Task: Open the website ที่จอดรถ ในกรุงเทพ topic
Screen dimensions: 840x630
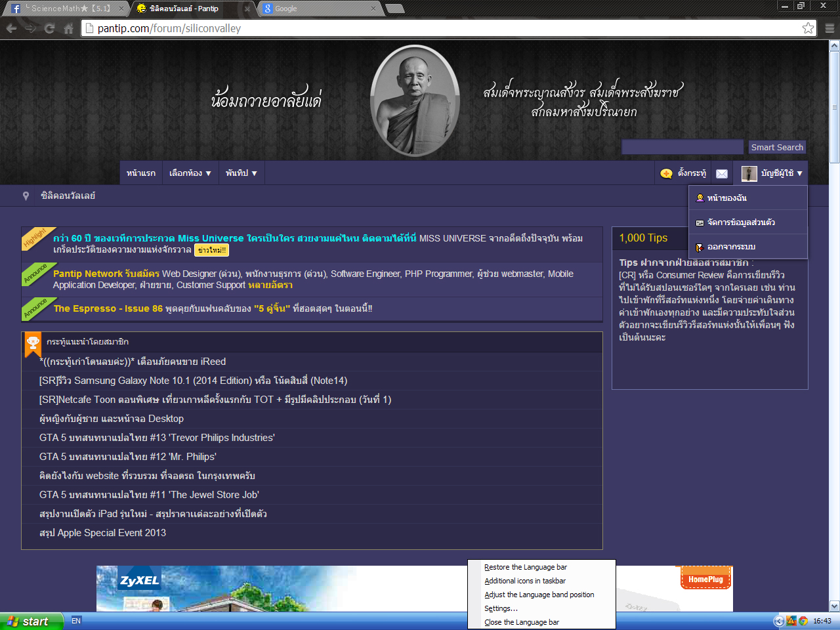Action: coord(148,476)
